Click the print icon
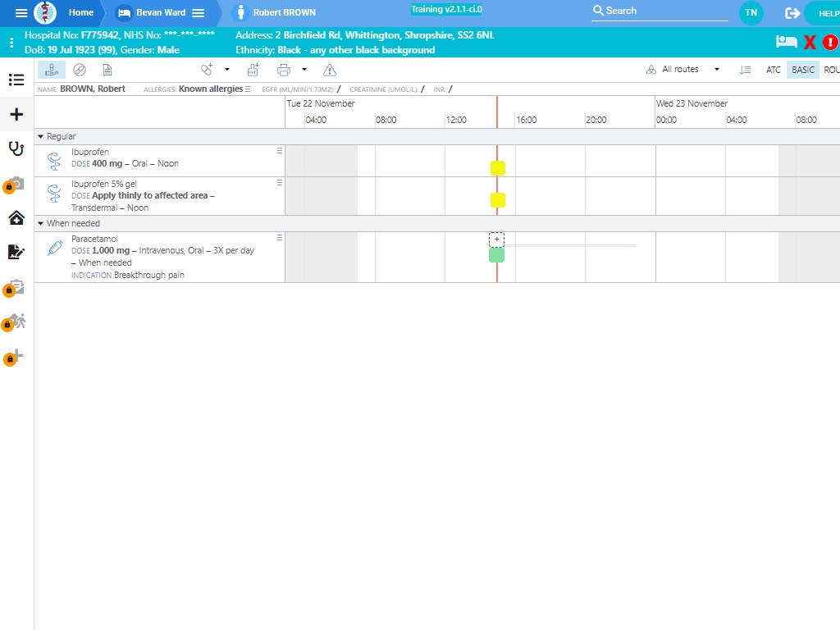This screenshot has height=630, width=840. click(283, 71)
